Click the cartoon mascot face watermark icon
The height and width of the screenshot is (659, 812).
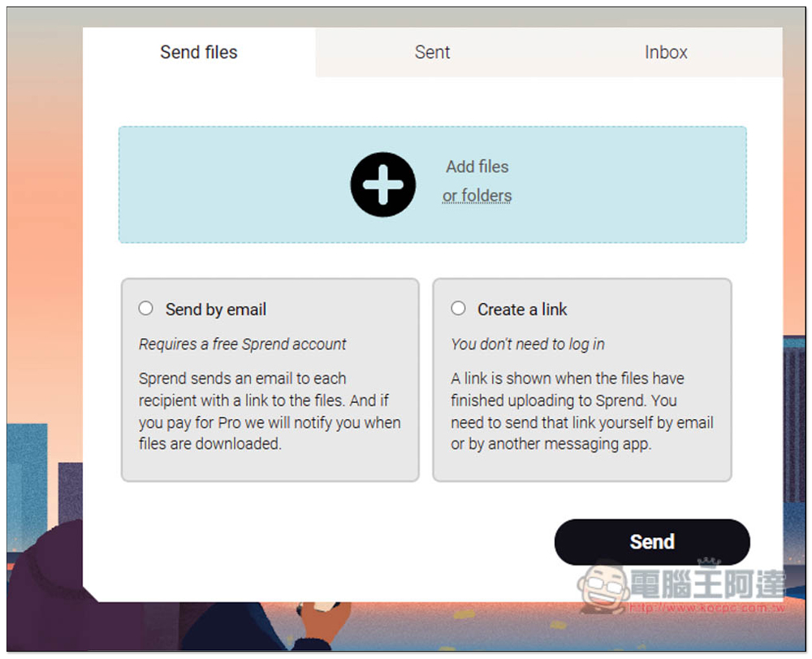click(603, 586)
